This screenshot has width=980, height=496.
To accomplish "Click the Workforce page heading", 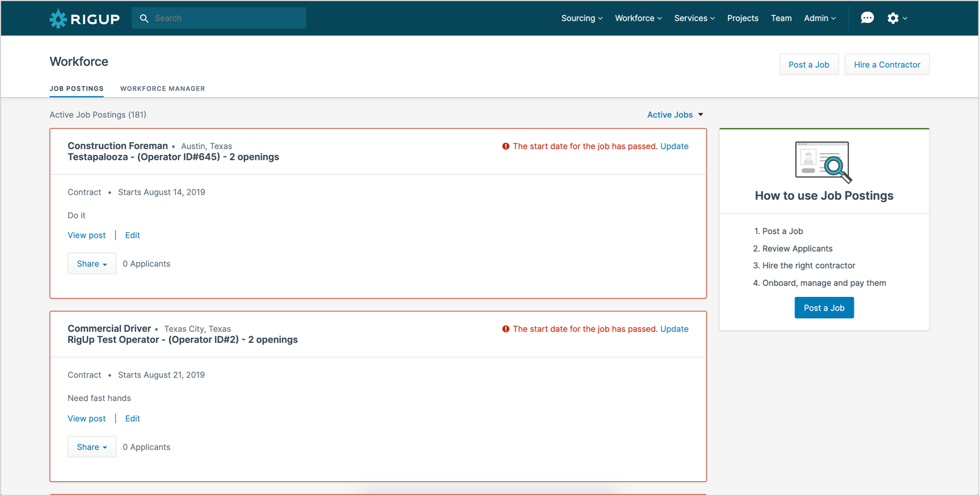I will (79, 61).
